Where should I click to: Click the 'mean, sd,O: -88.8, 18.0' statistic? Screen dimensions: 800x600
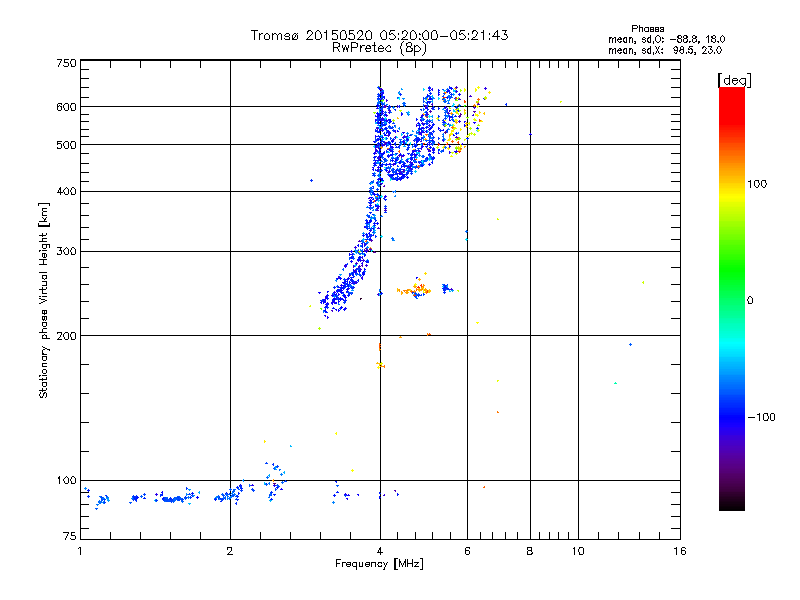[666, 39]
